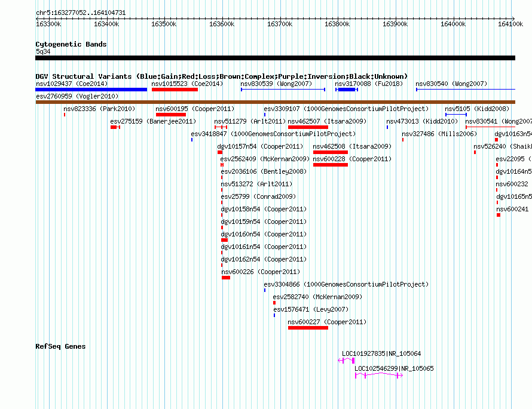532x409 pixels.
Task: Open variant dgv10160n54 (Cooper2011)
Action: click(264, 234)
